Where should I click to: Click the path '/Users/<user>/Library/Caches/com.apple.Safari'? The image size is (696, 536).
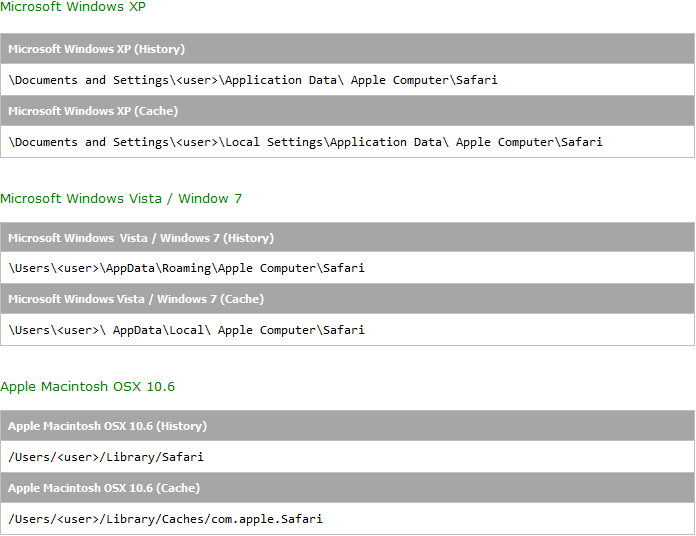click(166, 519)
